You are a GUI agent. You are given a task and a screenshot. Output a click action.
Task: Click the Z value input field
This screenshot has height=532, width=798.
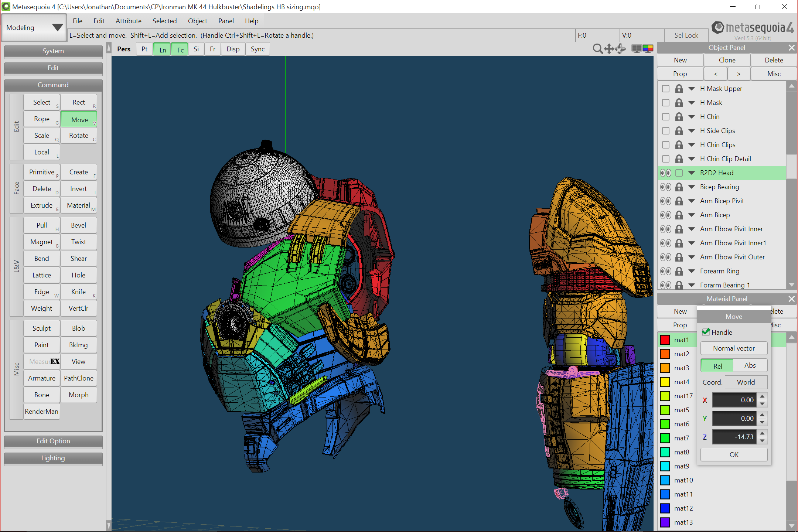point(734,437)
